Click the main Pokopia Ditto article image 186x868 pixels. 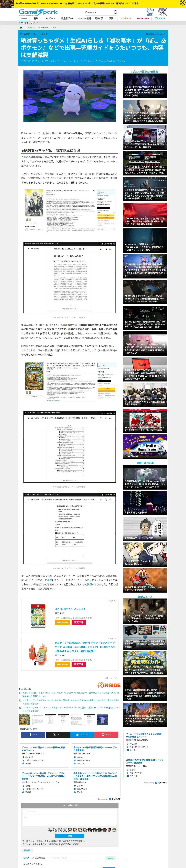[70, 96]
